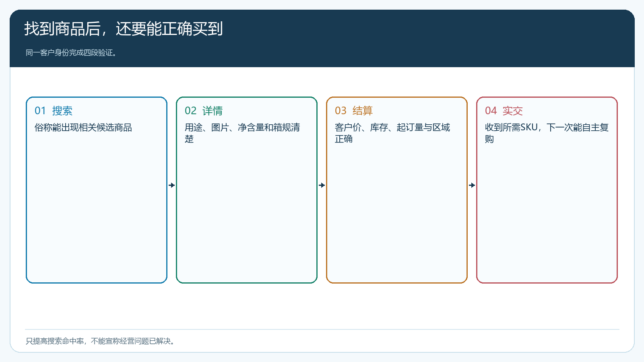Select text 收到所需SKU，下一次能自主复购
Image resolution: width=644 pixels, height=362 pixels.
(547, 133)
